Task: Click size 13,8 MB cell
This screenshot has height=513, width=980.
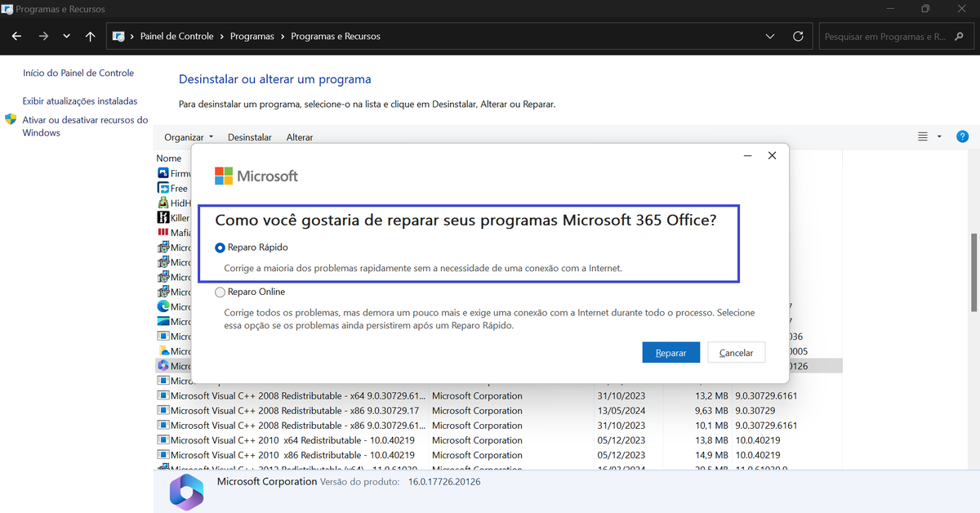Action: coord(711,440)
